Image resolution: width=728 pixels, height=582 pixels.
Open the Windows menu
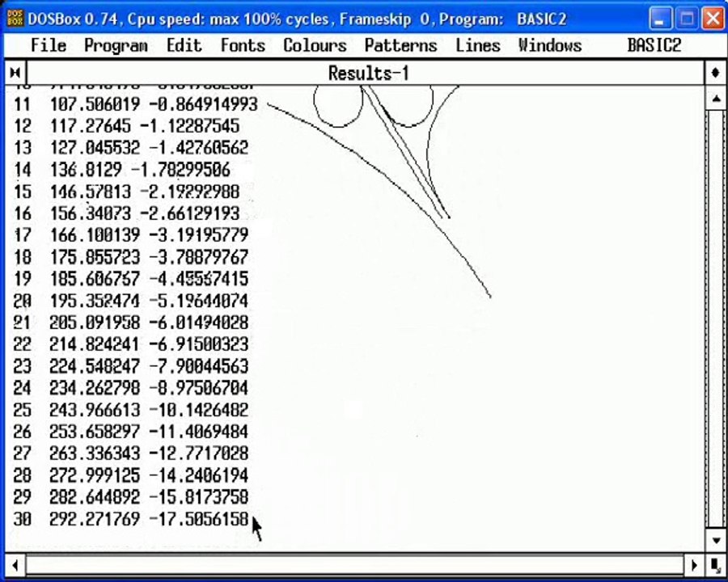[x=550, y=45]
